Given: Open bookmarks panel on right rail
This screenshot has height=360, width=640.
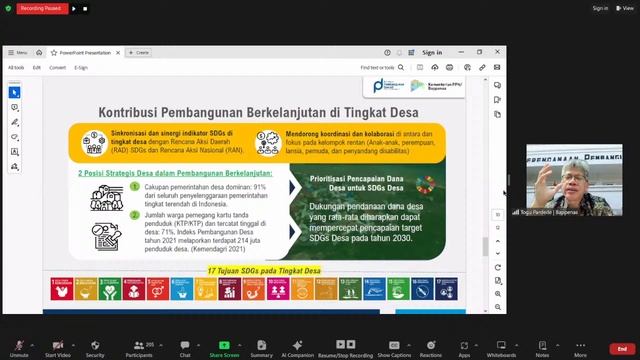Looking at the screenshot, I should click(498, 100).
